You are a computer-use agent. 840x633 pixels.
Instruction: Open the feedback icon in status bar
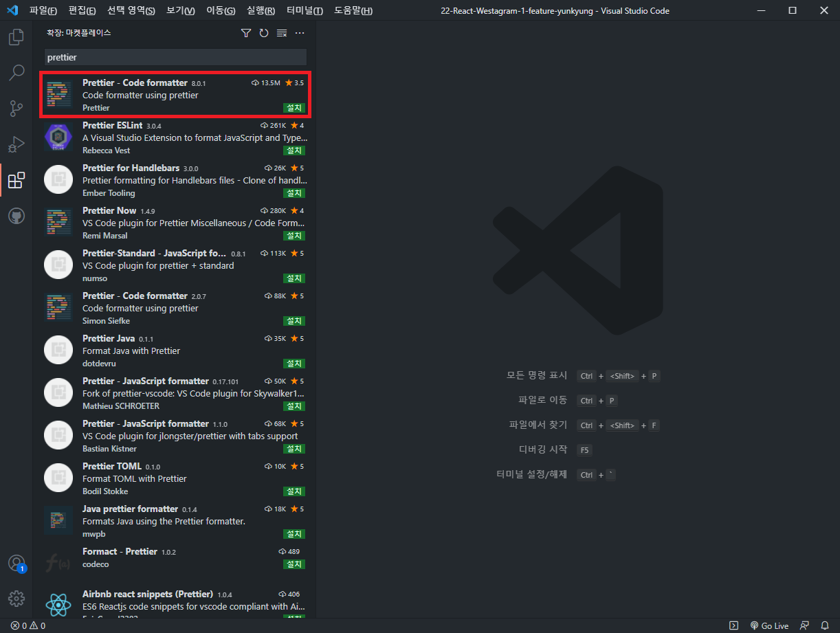point(804,626)
